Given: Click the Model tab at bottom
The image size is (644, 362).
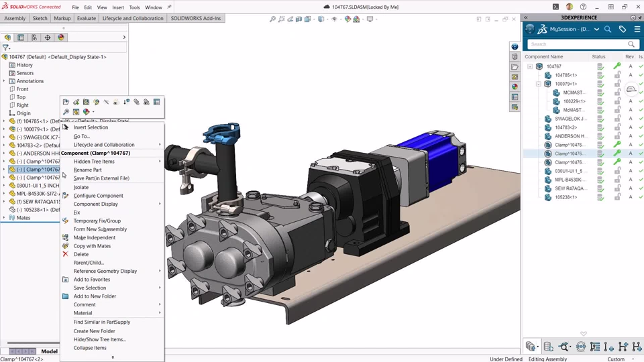Looking at the screenshot, I should click(49, 351).
